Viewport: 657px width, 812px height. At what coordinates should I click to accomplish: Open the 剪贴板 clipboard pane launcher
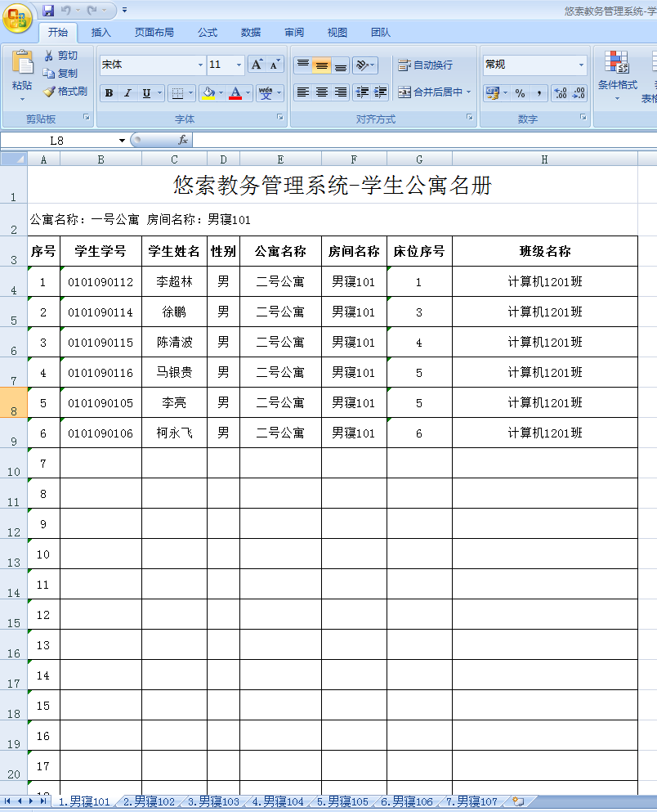pos(87,118)
